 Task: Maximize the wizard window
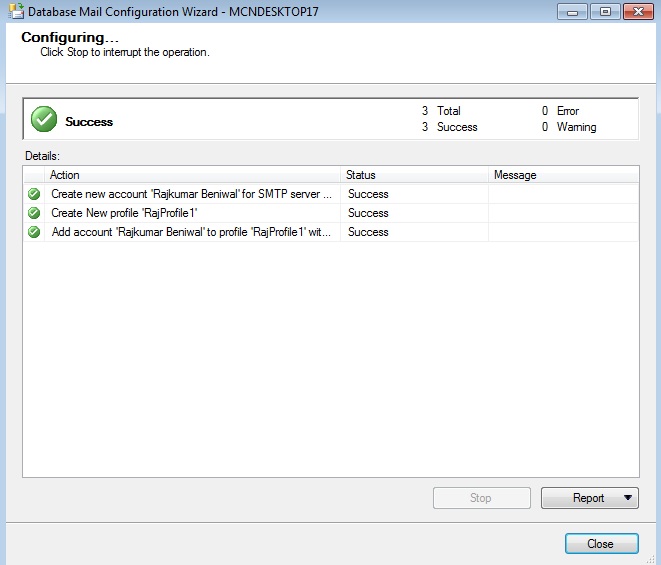[x=605, y=12]
